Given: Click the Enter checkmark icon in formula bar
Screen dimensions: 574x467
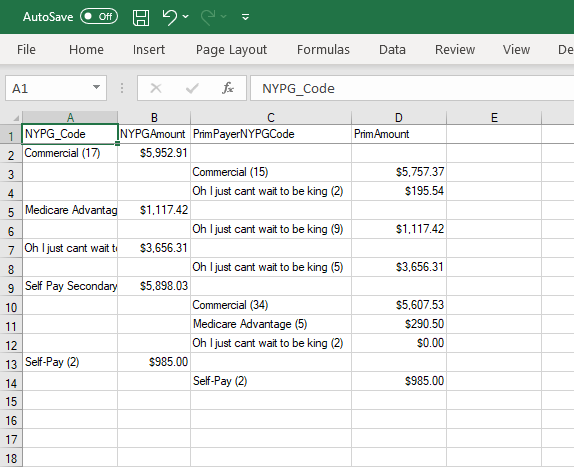Looking at the screenshot, I should 192,88.
